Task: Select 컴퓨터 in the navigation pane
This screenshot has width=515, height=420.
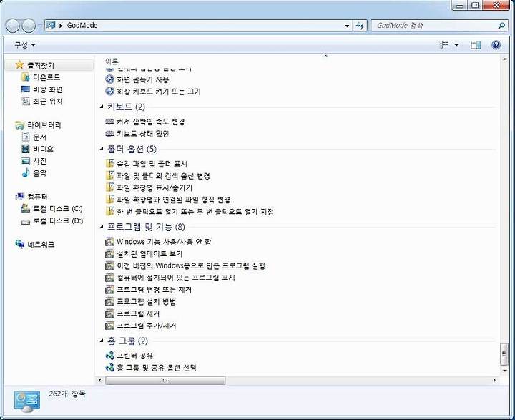Action: tap(37, 197)
